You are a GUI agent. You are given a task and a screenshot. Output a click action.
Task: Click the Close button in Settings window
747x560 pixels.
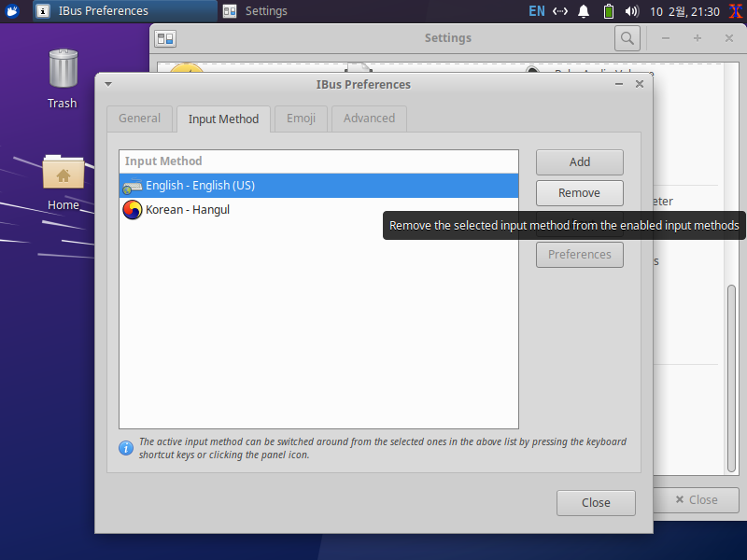click(697, 500)
